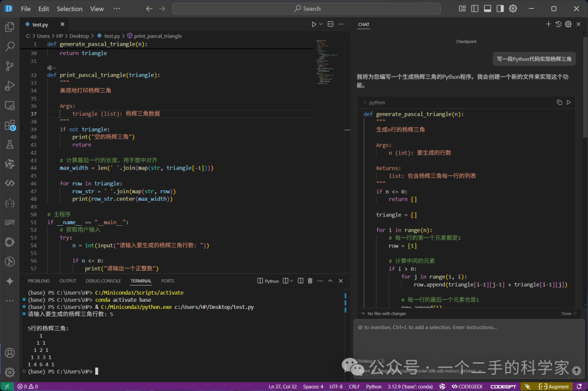The image size is (588, 391).
Task: Open Run and Debug view
Action: click(10, 86)
